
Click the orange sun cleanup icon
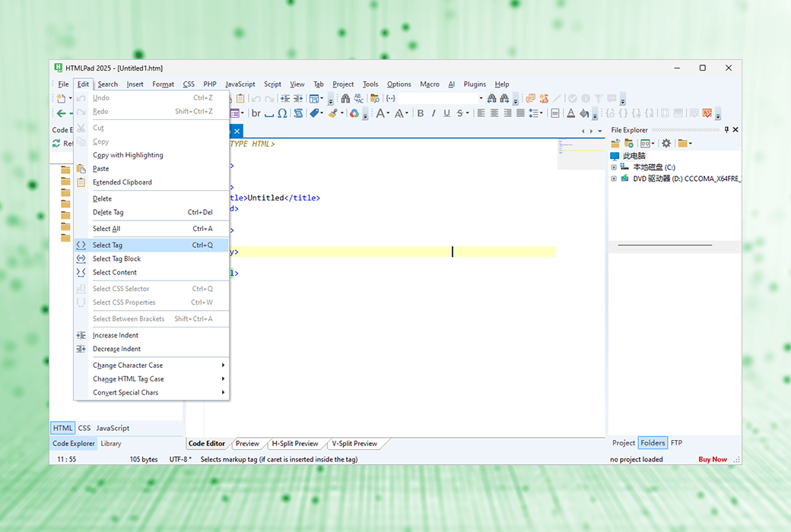click(544, 98)
